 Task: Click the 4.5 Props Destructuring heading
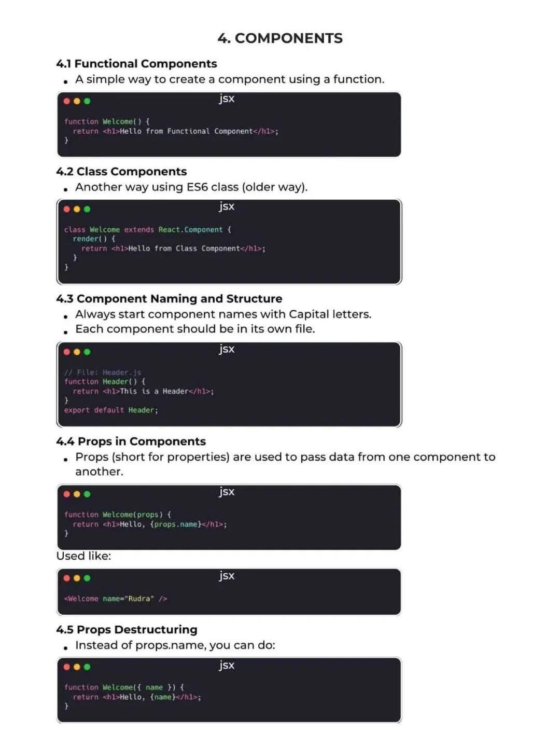[x=127, y=630]
